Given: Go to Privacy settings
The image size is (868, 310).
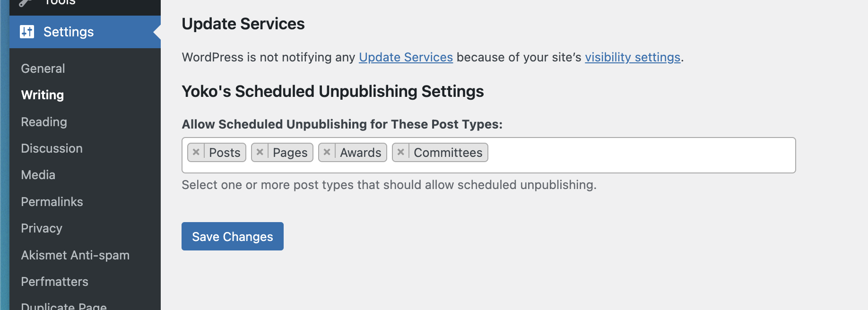Looking at the screenshot, I should point(42,228).
